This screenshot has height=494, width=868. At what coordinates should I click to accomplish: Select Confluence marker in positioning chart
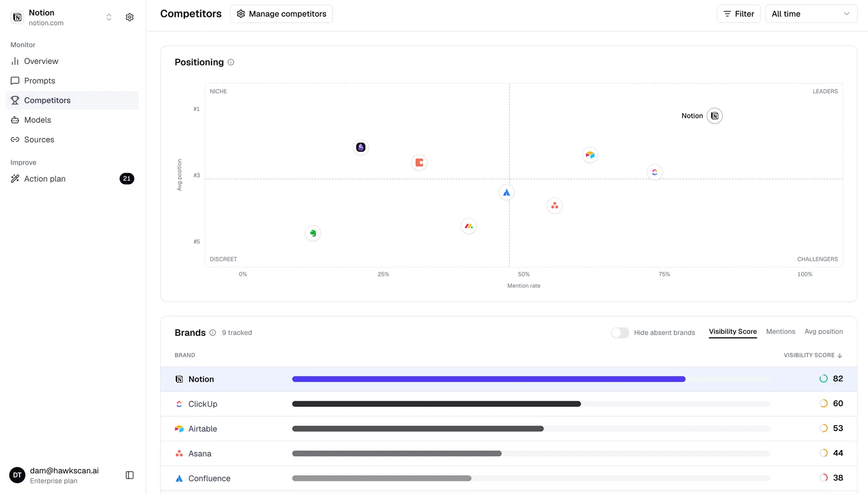click(x=506, y=192)
